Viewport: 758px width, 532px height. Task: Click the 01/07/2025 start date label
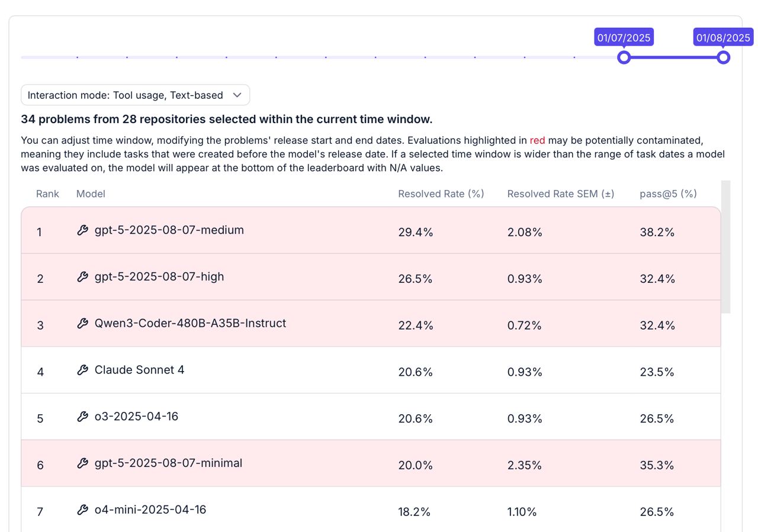[x=624, y=37]
